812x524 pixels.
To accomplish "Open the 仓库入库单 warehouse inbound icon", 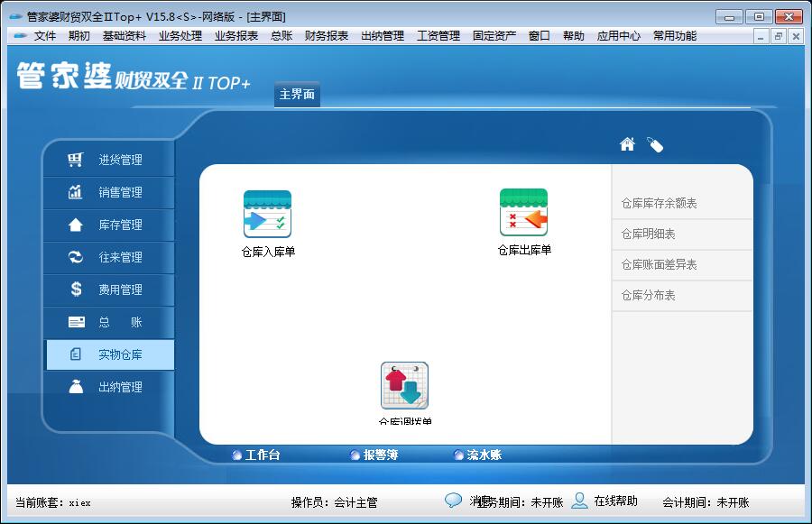I will (267, 215).
